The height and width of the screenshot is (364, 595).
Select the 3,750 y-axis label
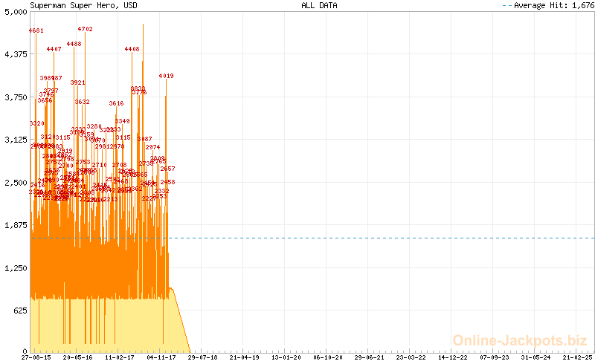tap(16, 97)
